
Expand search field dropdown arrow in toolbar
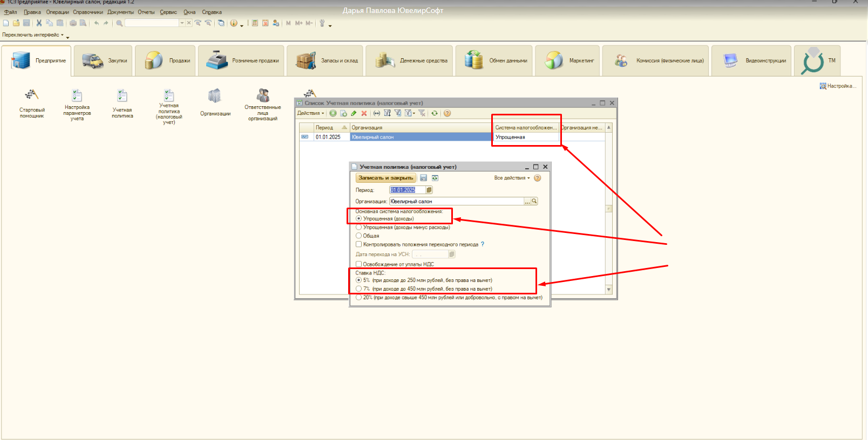(x=182, y=23)
